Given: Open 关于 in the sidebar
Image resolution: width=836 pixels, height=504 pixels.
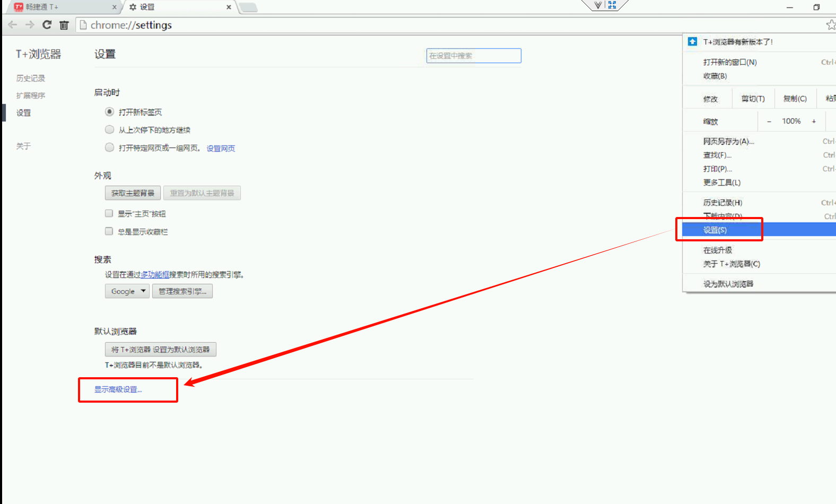Looking at the screenshot, I should (23, 146).
